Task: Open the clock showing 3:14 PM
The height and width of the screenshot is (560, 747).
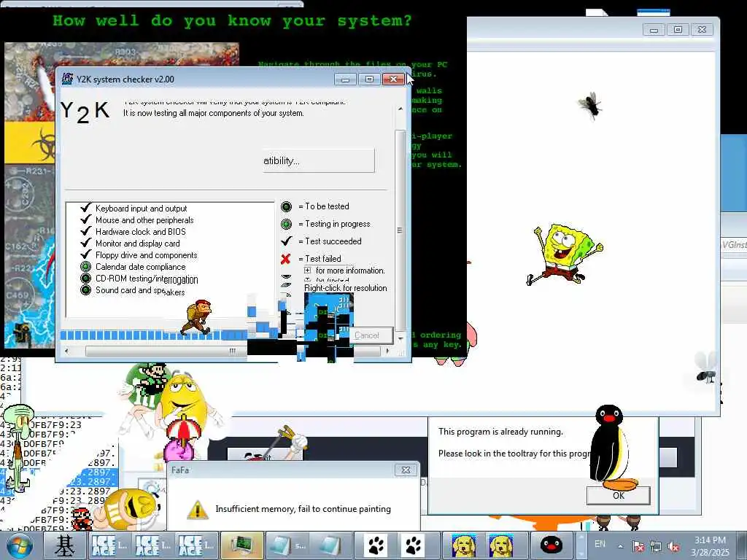Action: point(710,546)
